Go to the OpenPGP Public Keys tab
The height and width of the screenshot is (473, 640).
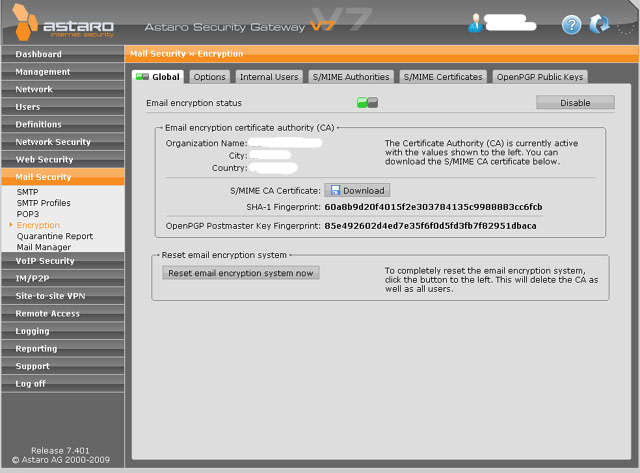(539, 77)
